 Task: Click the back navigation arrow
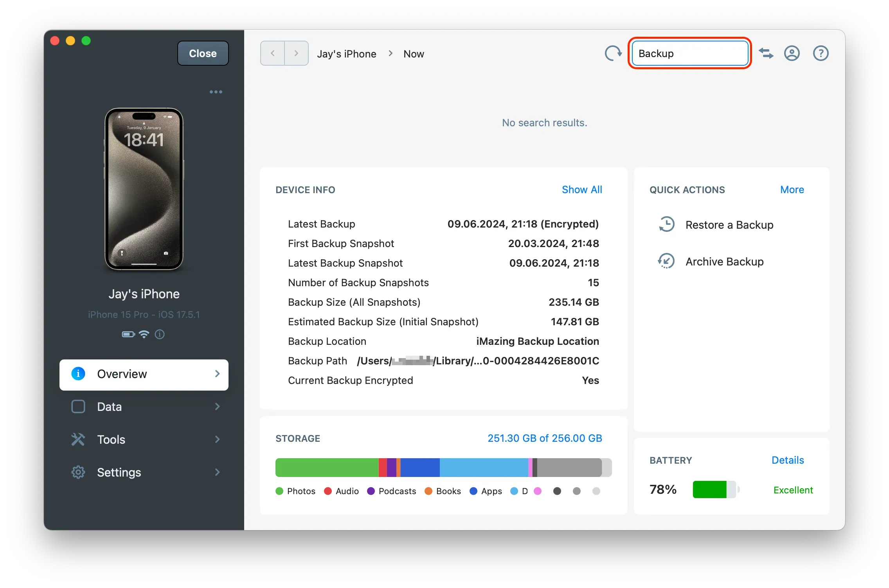(x=272, y=53)
